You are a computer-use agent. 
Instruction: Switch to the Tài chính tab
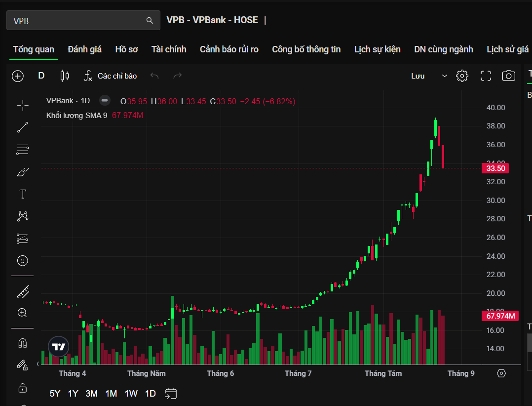[x=169, y=49]
